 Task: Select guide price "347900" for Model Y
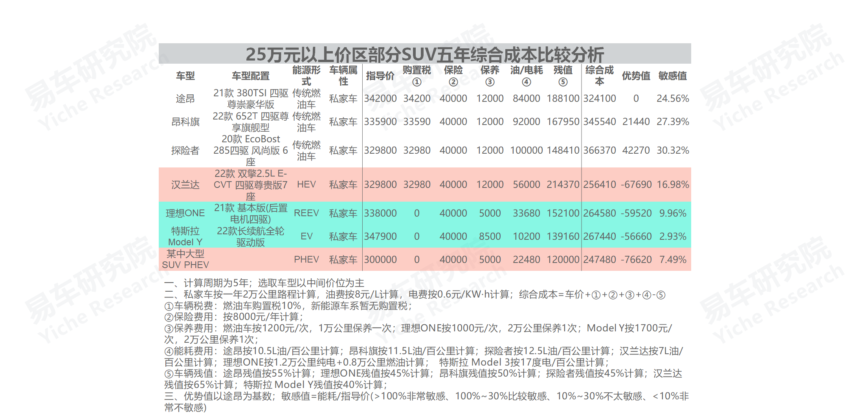point(380,237)
